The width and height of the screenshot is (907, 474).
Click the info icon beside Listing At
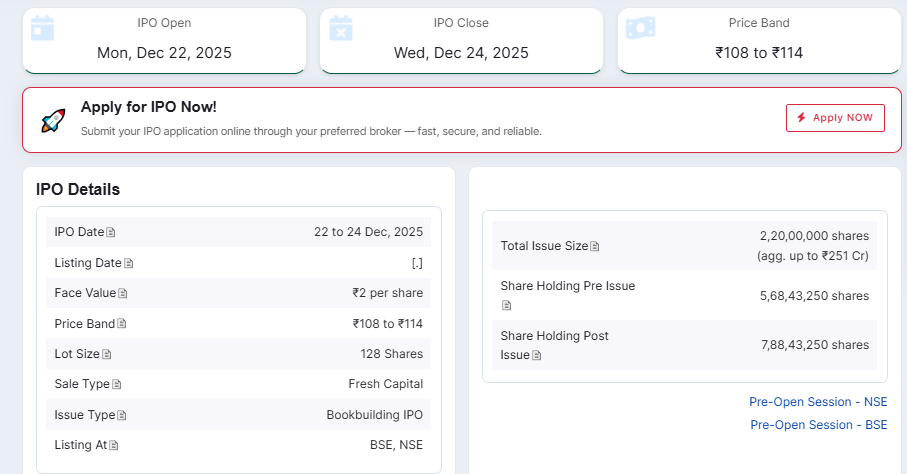pyautogui.click(x=114, y=445)
